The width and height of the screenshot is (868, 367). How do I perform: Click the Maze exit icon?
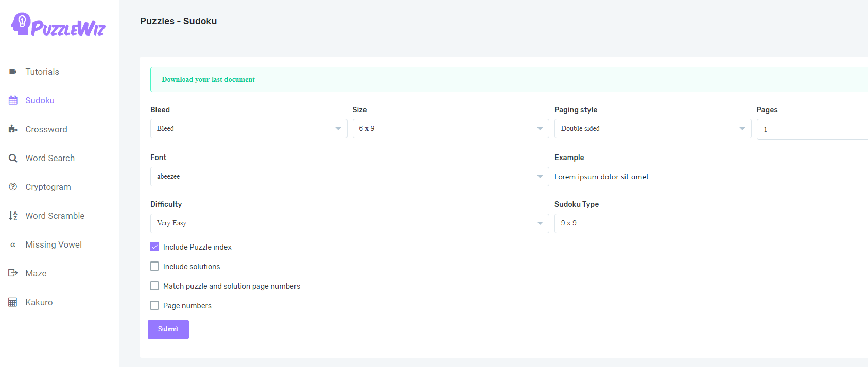click(x=13, y=273)
